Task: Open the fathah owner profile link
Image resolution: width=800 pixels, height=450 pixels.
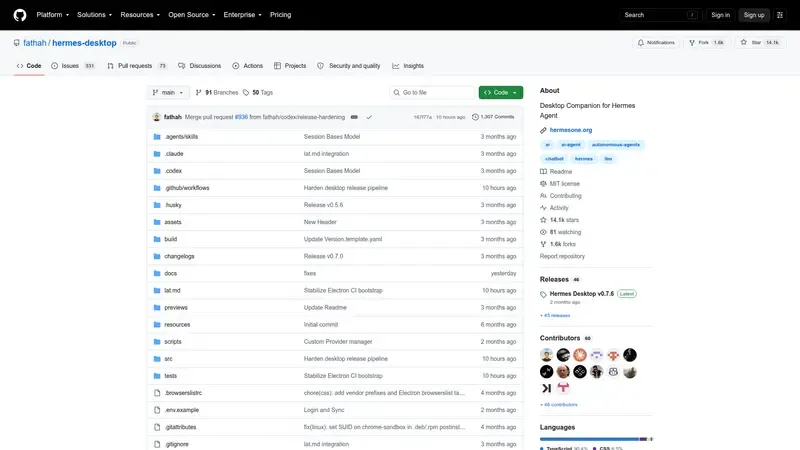Action: 35,43
